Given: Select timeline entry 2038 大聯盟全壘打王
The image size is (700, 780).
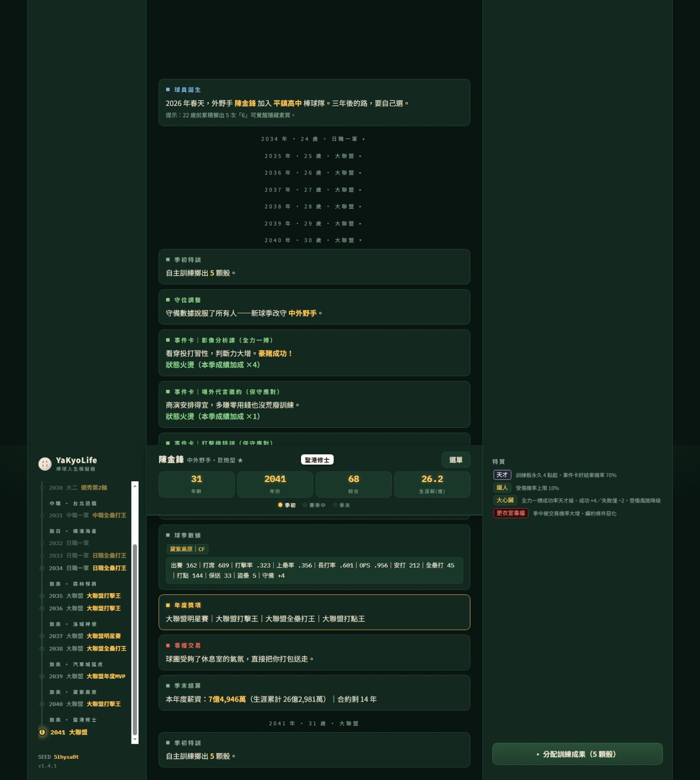Looking at the screenshot, I should [x=87, y=648].
